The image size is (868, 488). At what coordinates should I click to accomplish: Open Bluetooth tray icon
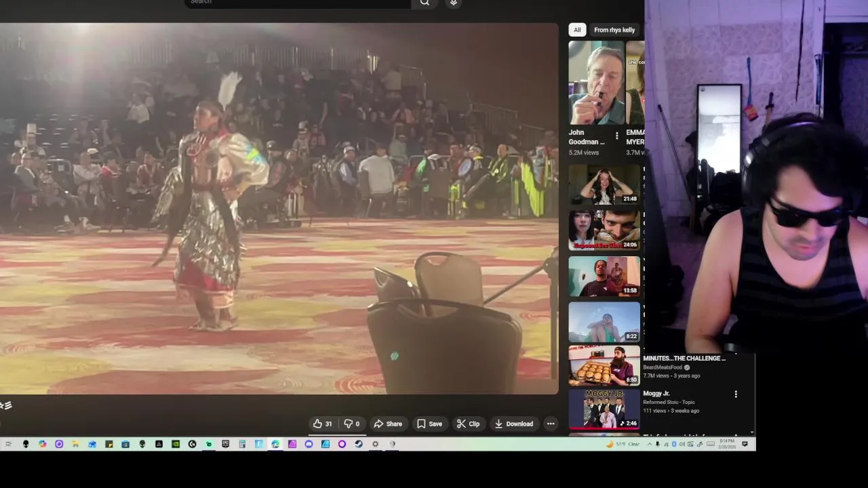[x=674, y=444]
